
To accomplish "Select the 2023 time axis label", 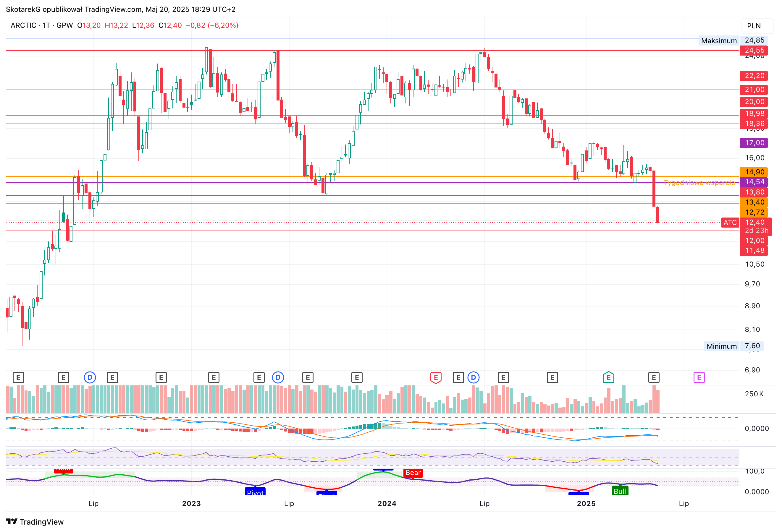I will point(191,503).
